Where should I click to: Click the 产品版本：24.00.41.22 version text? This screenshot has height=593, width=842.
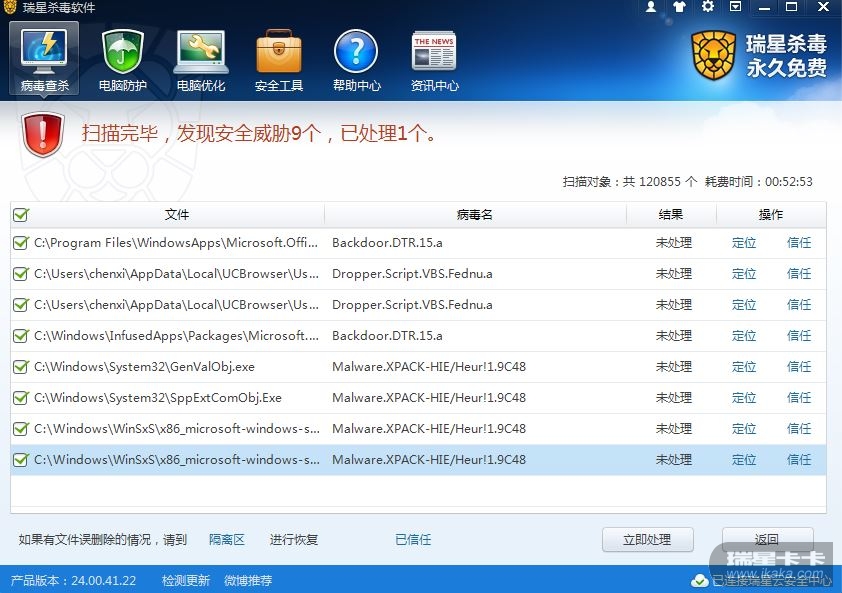coord(73,580)
